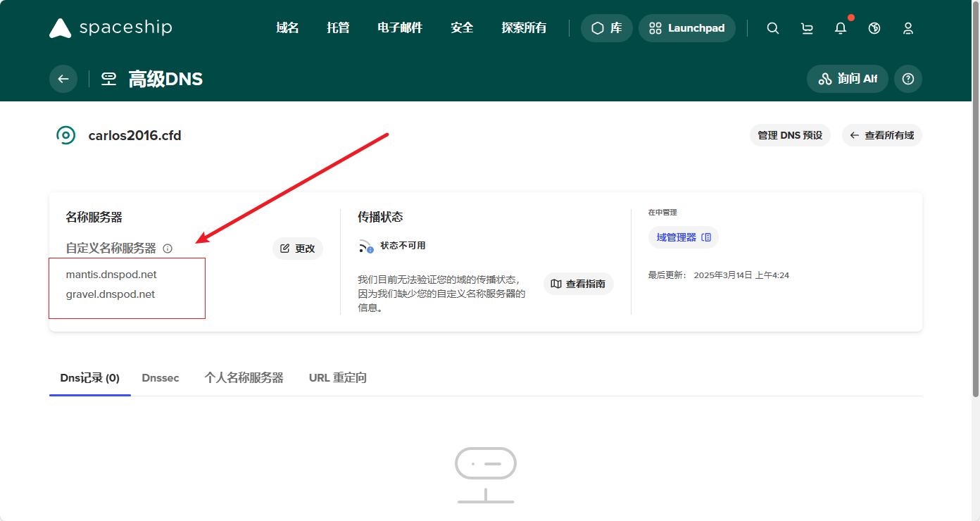Click info icon next to 自定义名称服务器

[x=168, y=249]
